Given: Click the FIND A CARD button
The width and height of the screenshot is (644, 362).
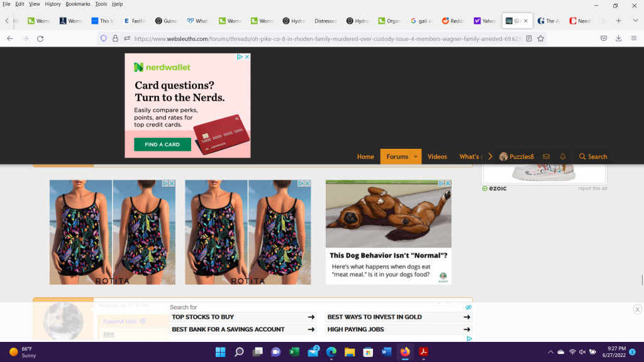Looking at the screenshot, I should (x=162, y=145).
